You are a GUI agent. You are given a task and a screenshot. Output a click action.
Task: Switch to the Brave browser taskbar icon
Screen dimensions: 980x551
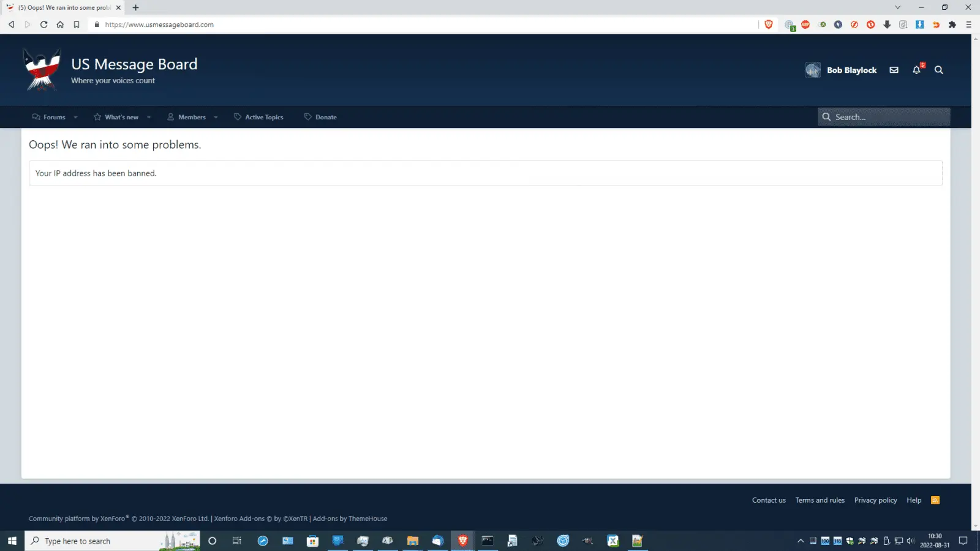click(462, 541)
